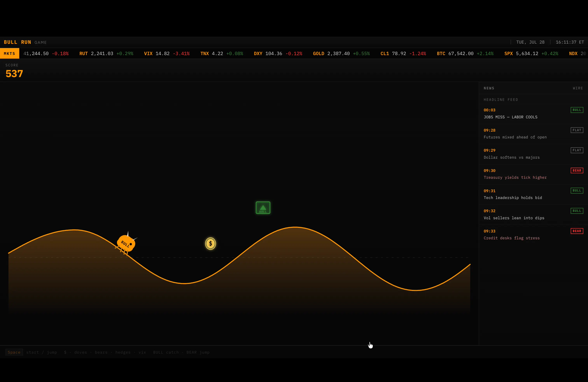This screenshot has width=588, height=382.
Task: Select the SPX 5,634.12 ticker
Action: 531,54
